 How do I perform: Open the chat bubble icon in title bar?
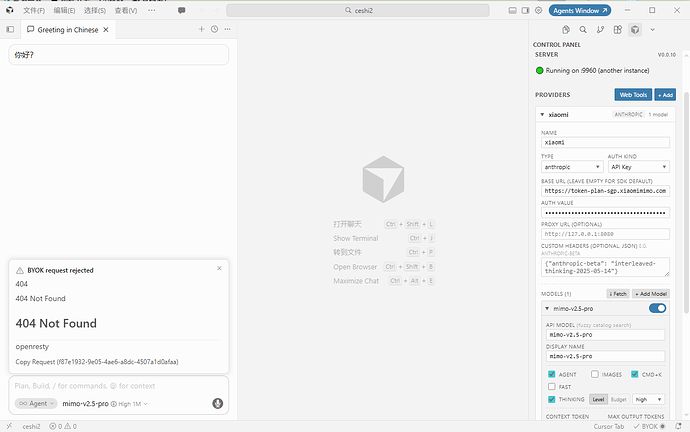point(181,10)
